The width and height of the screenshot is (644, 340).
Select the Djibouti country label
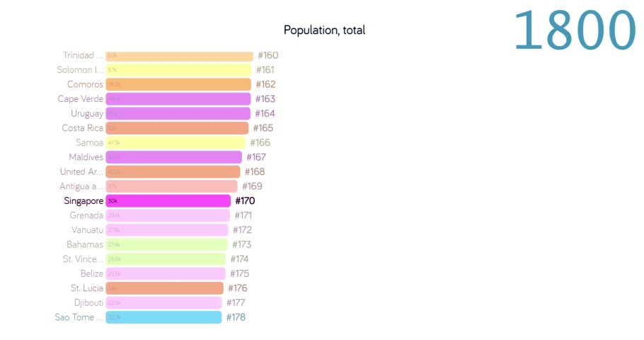coord(88,302)
